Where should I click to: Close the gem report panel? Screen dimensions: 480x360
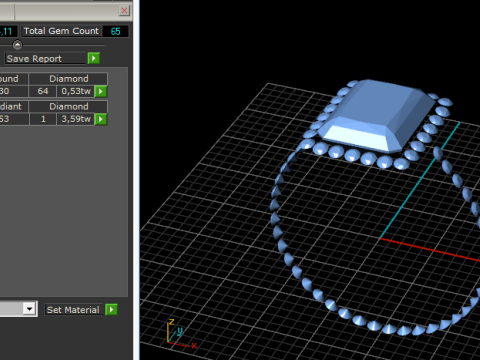point(124,10)
